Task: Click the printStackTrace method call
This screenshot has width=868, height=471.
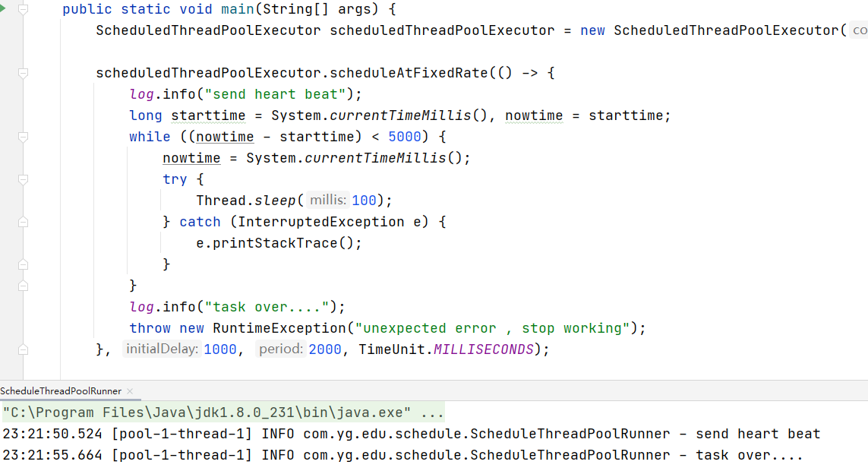Action: coord(275,243)
